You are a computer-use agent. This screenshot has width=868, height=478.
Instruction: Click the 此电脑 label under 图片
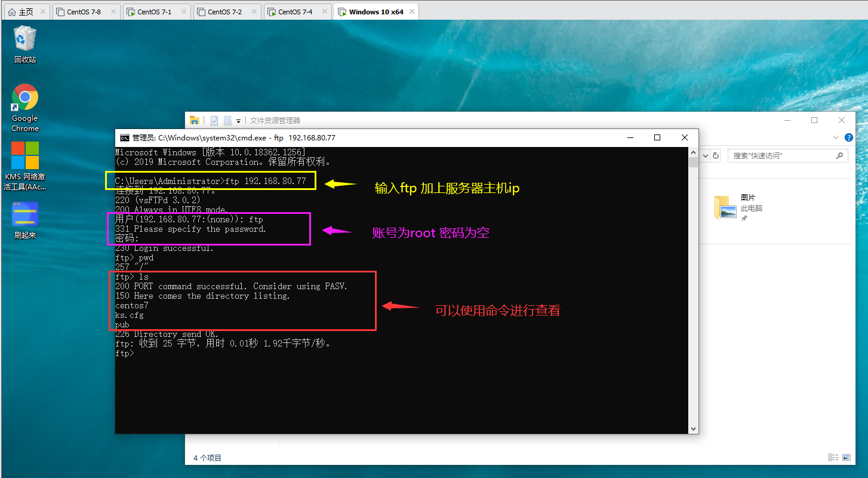tap(751, 209)
